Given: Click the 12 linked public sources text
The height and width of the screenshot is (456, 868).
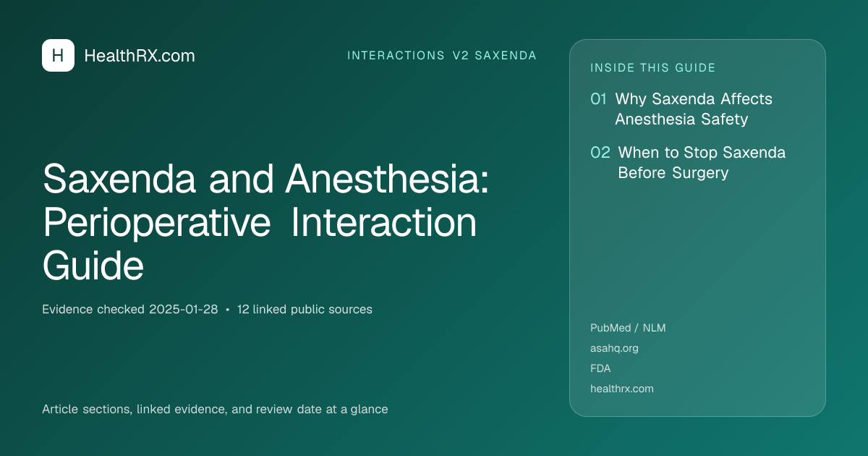Looking at the screenshot, I should (x=305, y=309).
